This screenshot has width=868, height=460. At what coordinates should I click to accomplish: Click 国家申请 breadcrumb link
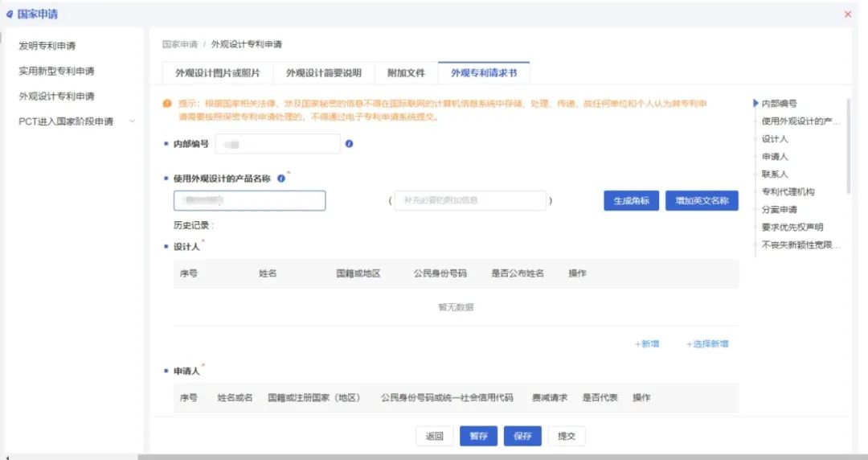tap(179, 44)
